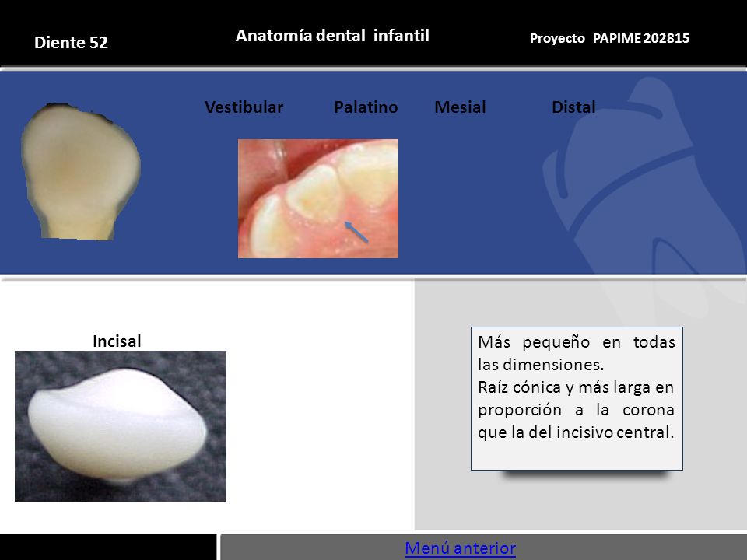Viewport: 747px width, 560px height.
Task: Click the Proyecto PAPIME 202815 text
Action: click(x=609, y=38)
